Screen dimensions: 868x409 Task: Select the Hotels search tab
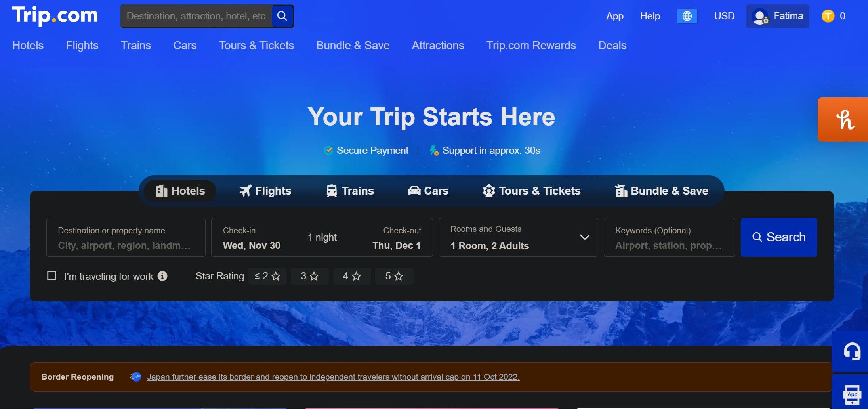pos(180,191)
